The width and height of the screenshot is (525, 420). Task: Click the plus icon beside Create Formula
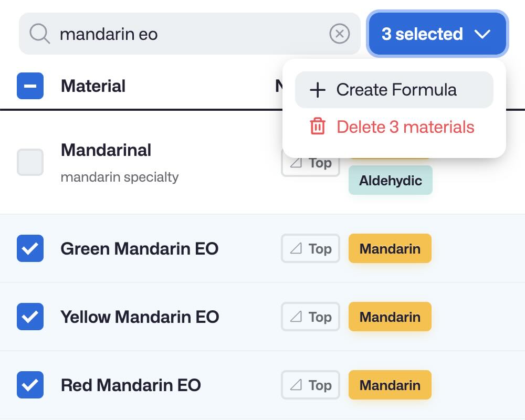tap(317, 90)
